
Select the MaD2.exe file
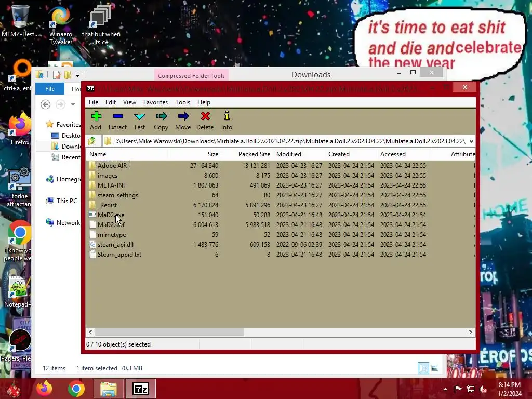pyautogui.click(x=111, y=215)
